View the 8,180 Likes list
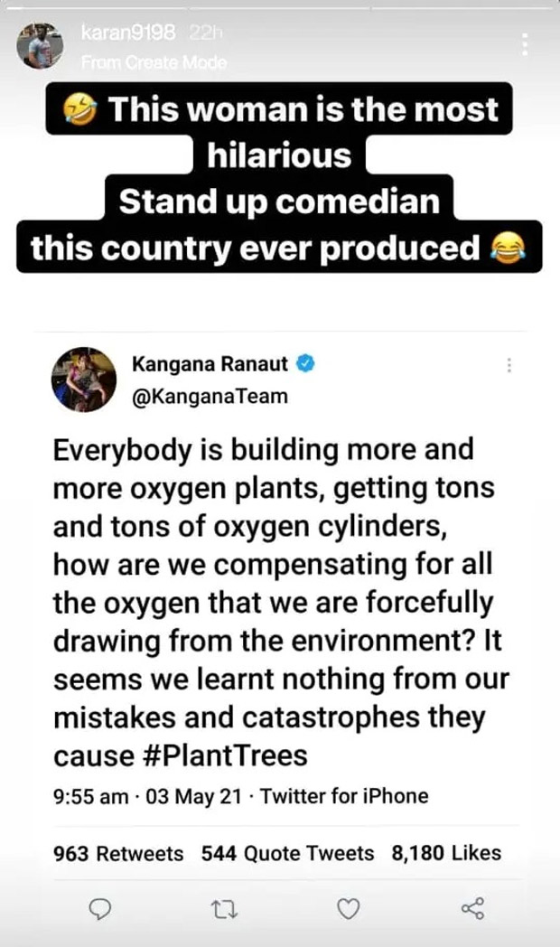The image size is (560, 947). click(446, 853)
